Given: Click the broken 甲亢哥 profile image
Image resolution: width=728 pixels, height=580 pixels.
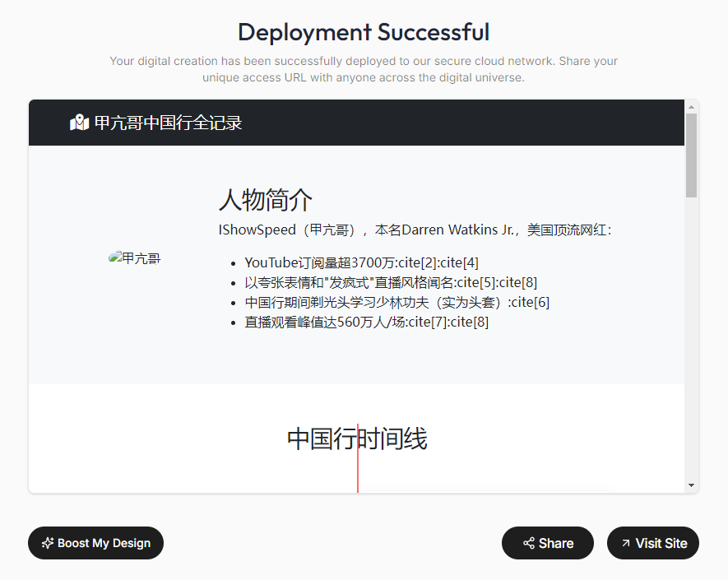Looking at the screenshot, I should coord(134,258).
